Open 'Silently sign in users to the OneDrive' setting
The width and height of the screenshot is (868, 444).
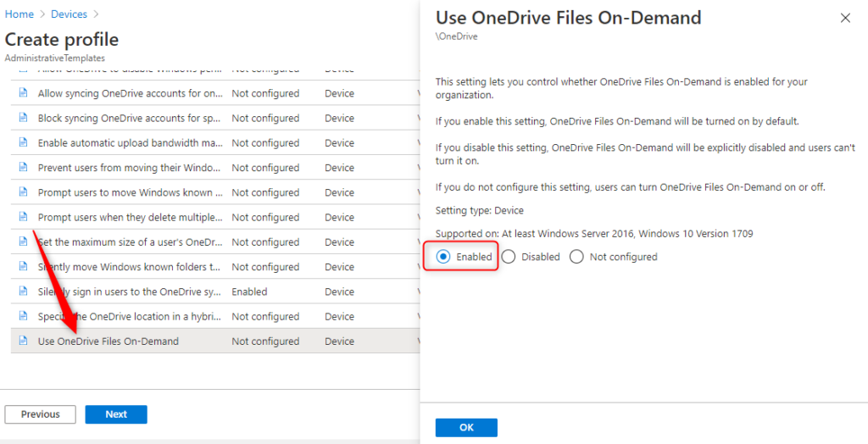tap(131, 291)
